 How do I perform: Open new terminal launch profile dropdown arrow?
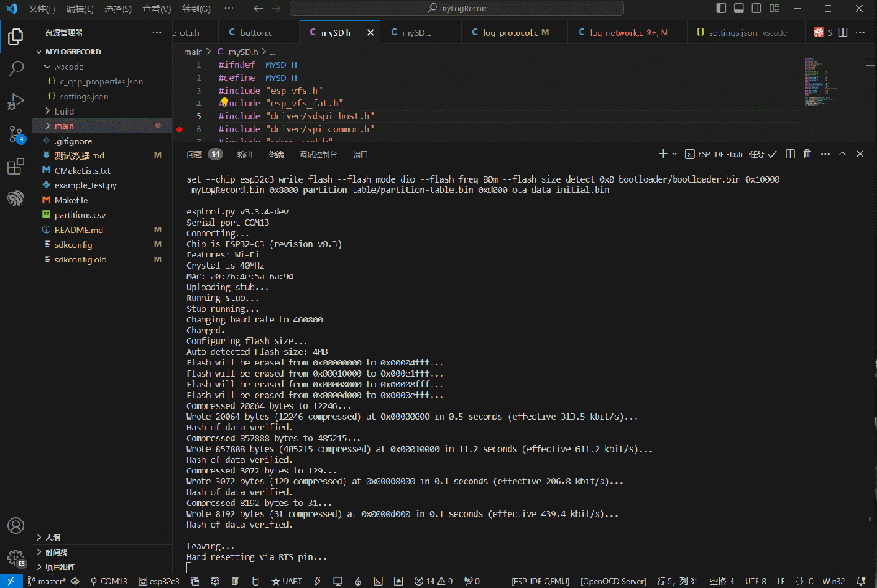tap(675, 154)
